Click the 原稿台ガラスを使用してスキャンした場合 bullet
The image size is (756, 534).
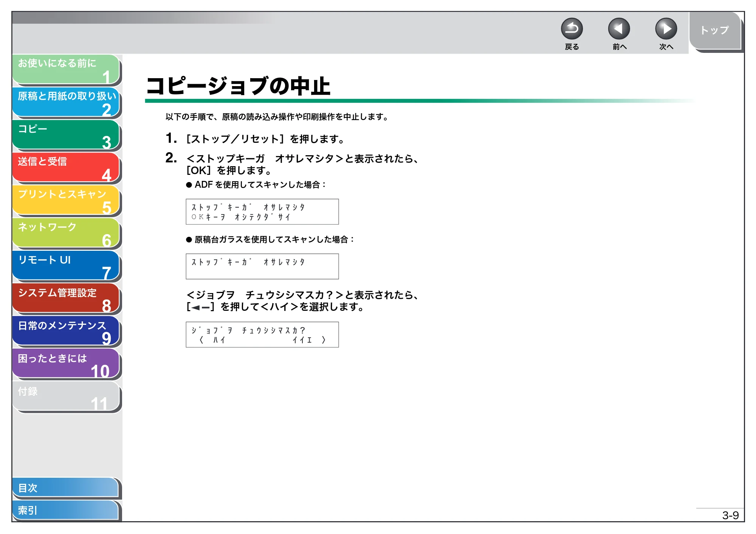click(x=270, y=239)
